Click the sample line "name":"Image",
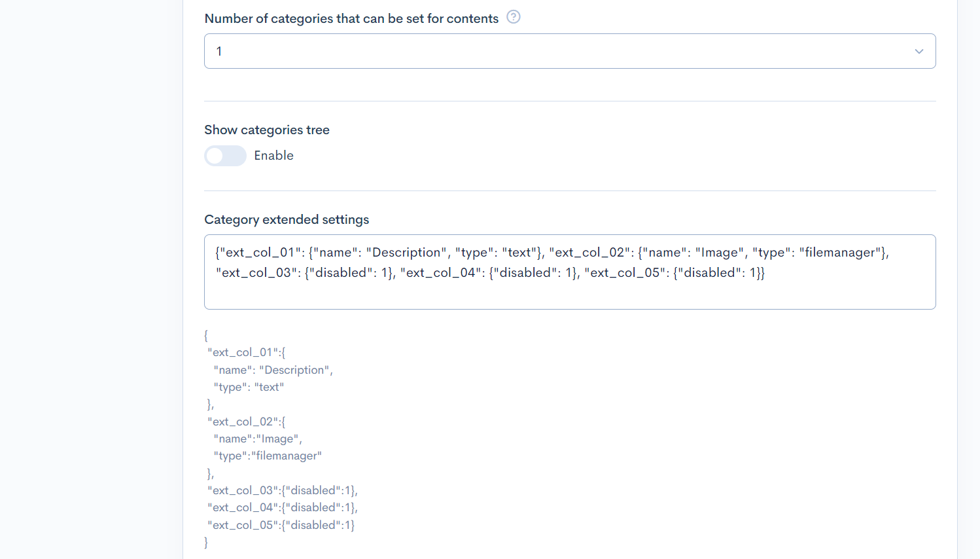Viewport: 980px width, 559px height. 258,439
